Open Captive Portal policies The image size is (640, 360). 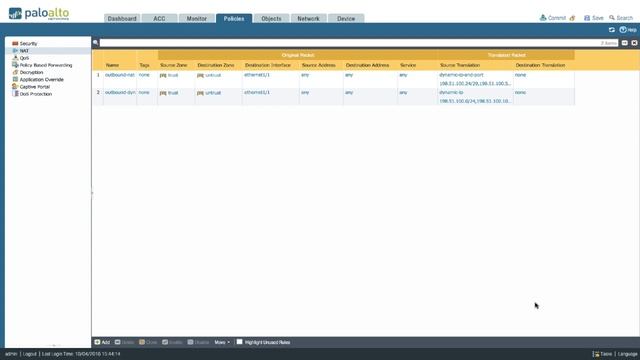[x=34, y=87]
